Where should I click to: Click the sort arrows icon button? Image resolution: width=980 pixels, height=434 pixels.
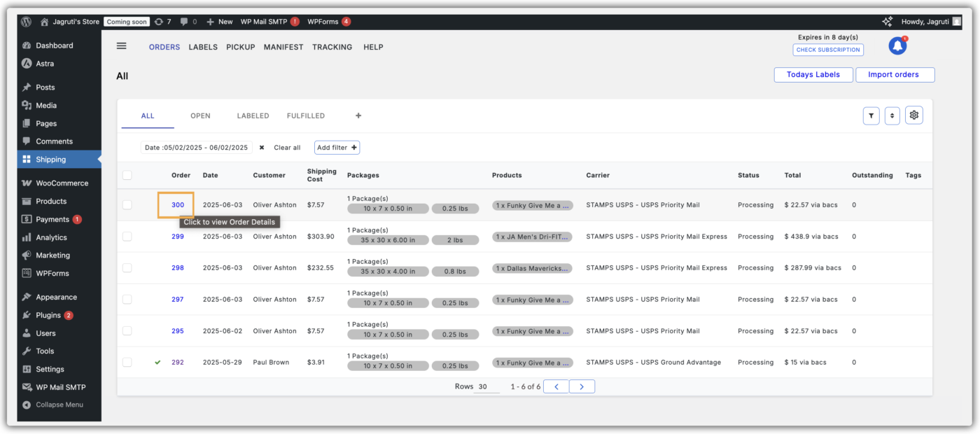[x=892, y=115]
